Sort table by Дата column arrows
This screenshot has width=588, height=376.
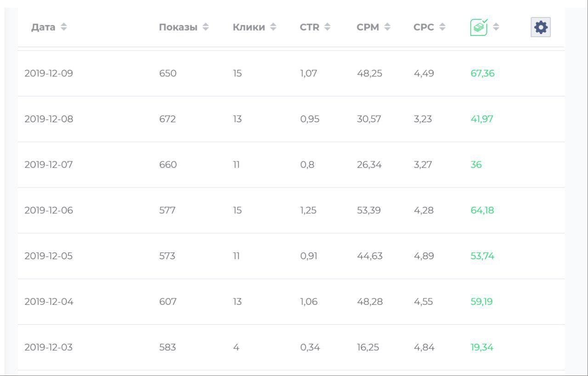(x=63, y=28)
